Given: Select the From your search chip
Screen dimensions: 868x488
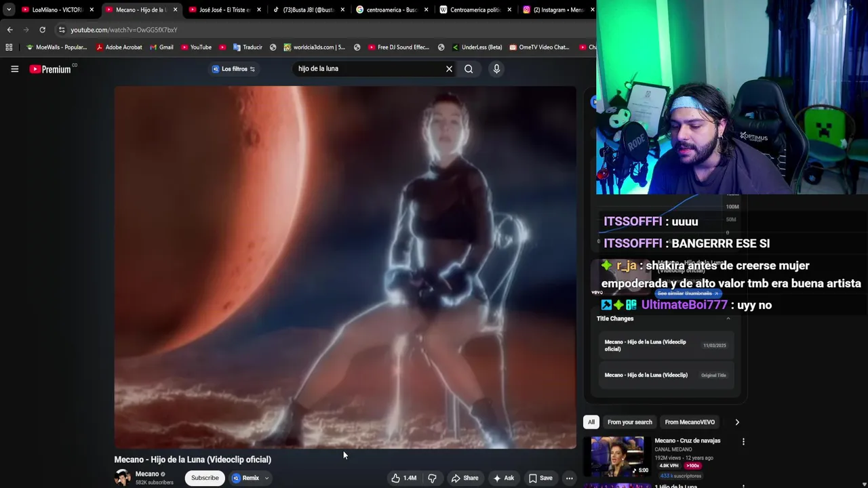Looking at the screenshot, I should [629, 422].
